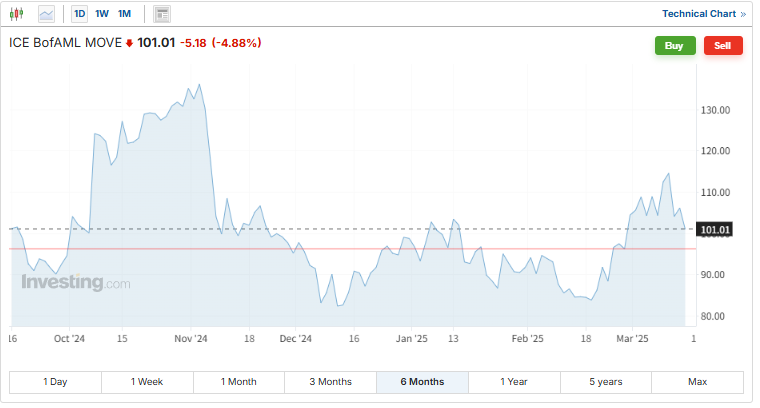Click the 101.01 current price value

(156, 43)
